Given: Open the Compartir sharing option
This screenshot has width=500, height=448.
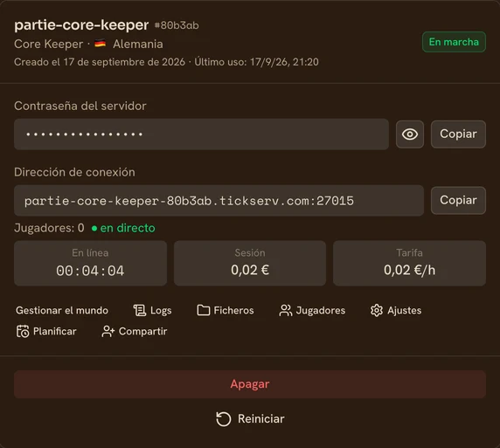Looking at the screenshot, I should (x=135, y=331).
